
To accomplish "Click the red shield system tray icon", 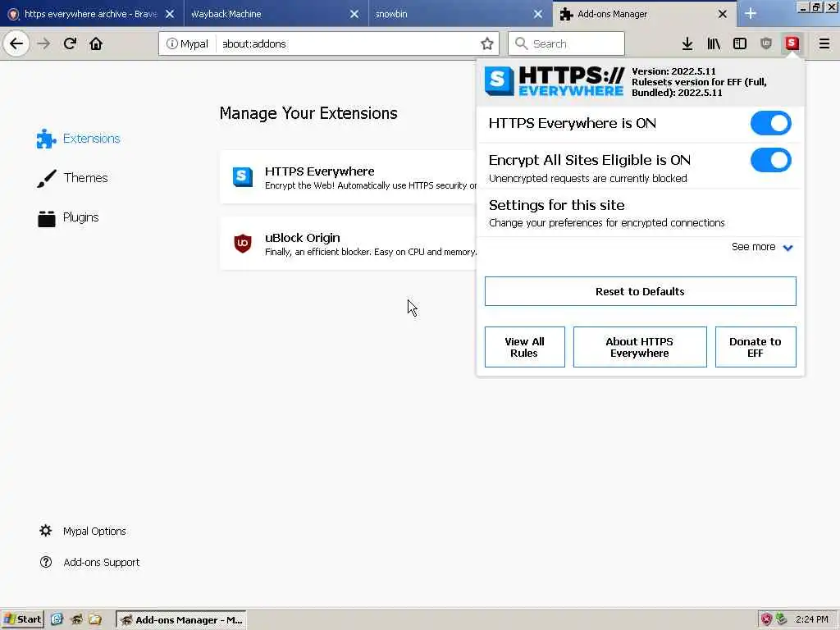I will [x=767, y=619].
